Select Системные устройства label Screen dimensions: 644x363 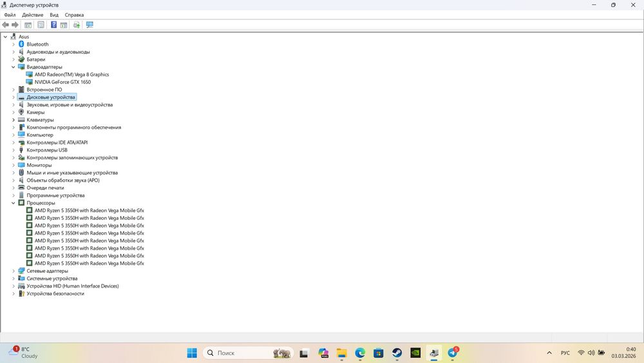click(52, 279)
